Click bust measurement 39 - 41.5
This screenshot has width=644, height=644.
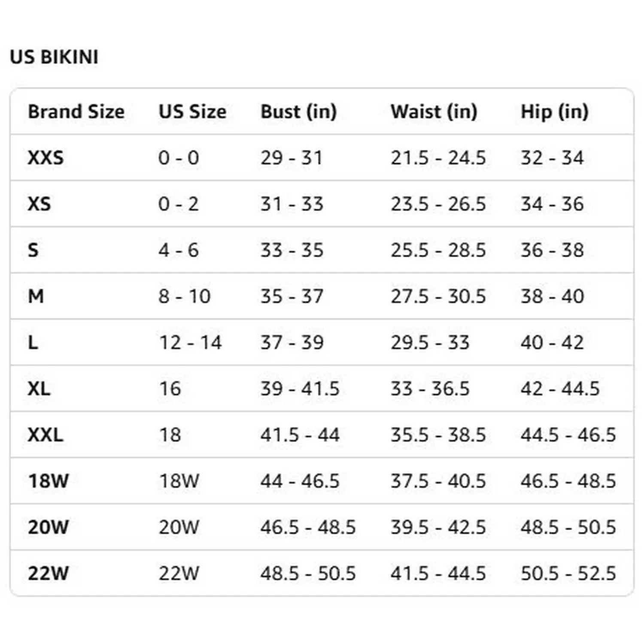(300, 389)
